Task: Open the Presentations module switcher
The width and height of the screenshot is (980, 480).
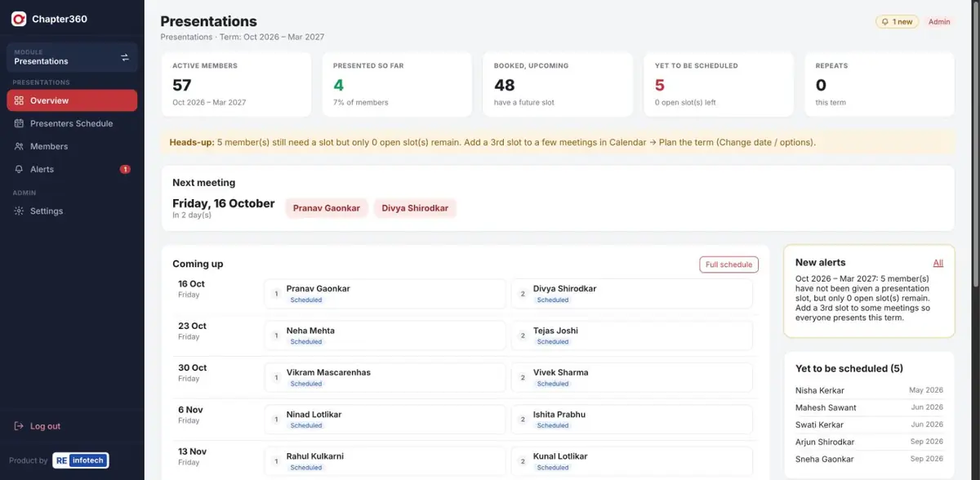Action: coord(72,57)
